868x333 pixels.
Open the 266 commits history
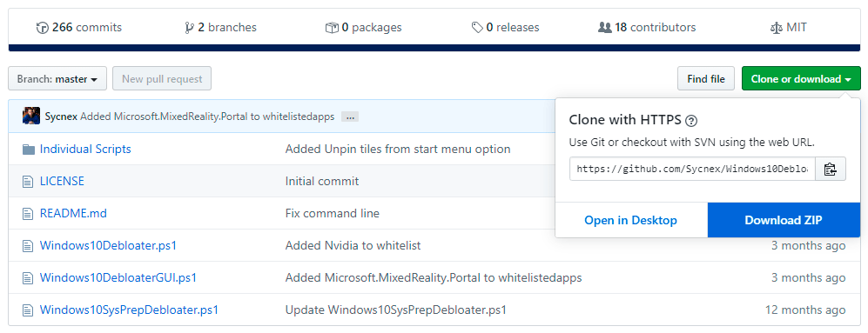coord(78,27)
